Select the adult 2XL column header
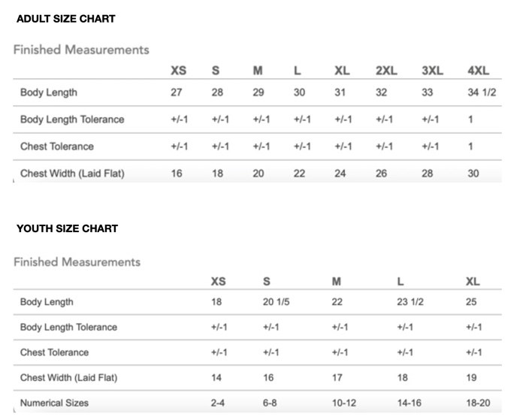 click(x=386, y=71)
